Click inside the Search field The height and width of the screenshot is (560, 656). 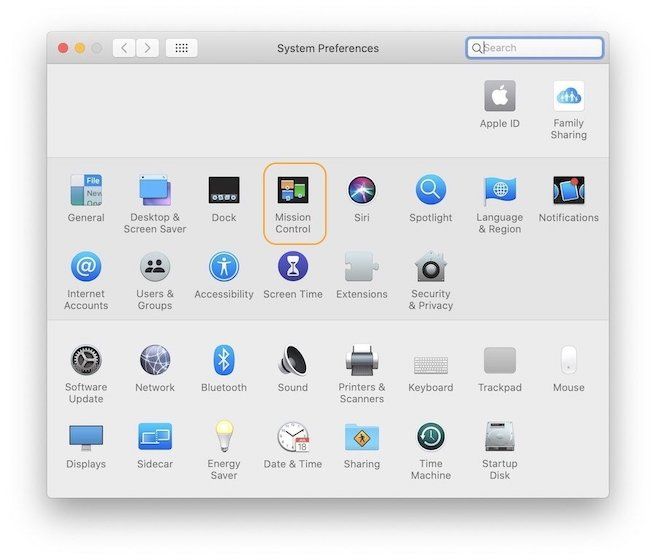tap(540, 48)
